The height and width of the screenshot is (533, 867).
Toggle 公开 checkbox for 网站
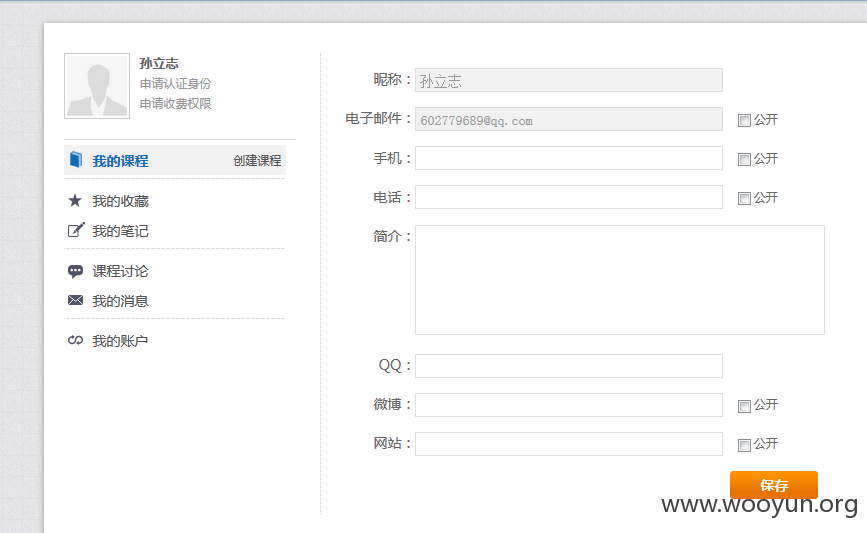point(744,445)
